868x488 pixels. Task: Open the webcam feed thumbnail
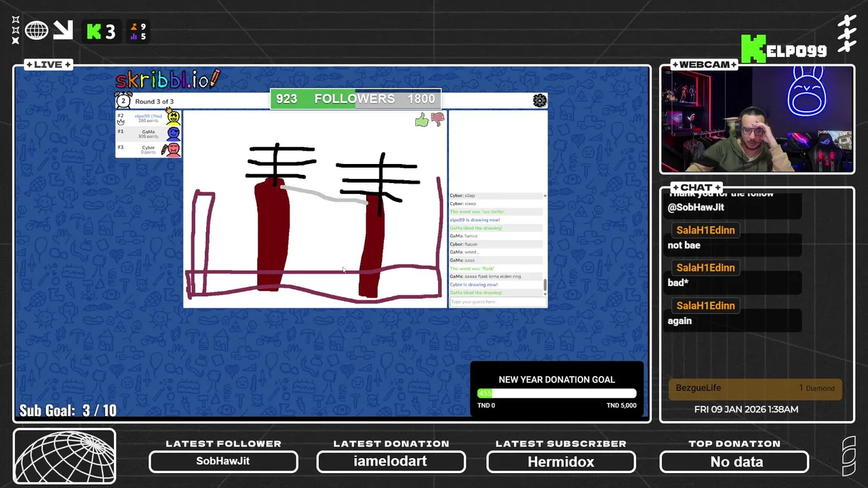click(x=757, y=119)
